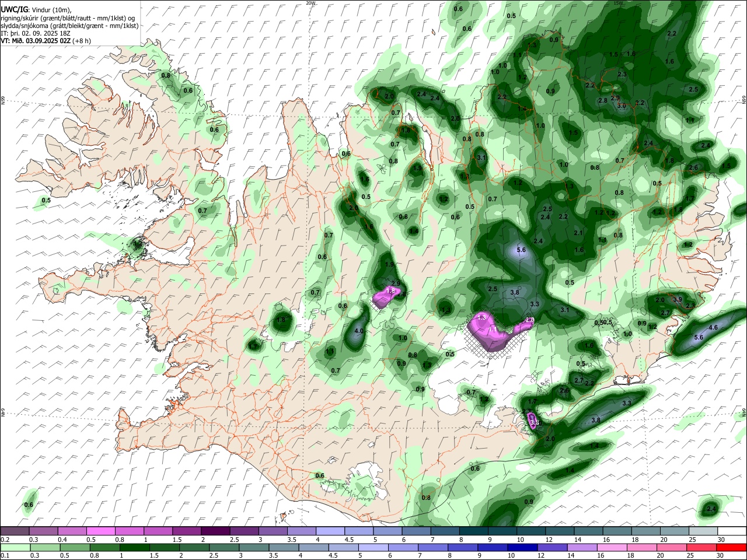Image resolution: width=747 pixels, height=560 pixels.
Task: Click the "10" label in the rain legend row
Action: pos(511,555)
